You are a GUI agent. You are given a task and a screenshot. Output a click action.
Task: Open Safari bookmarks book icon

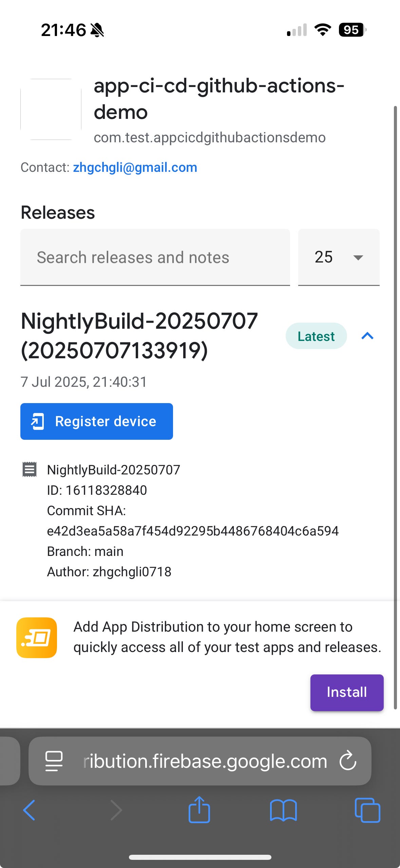pos(283,810)
